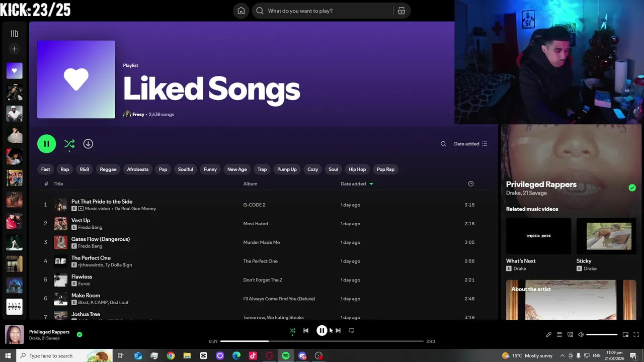Sort by the Title column header
644x362 pixels.
click(58, 184)
